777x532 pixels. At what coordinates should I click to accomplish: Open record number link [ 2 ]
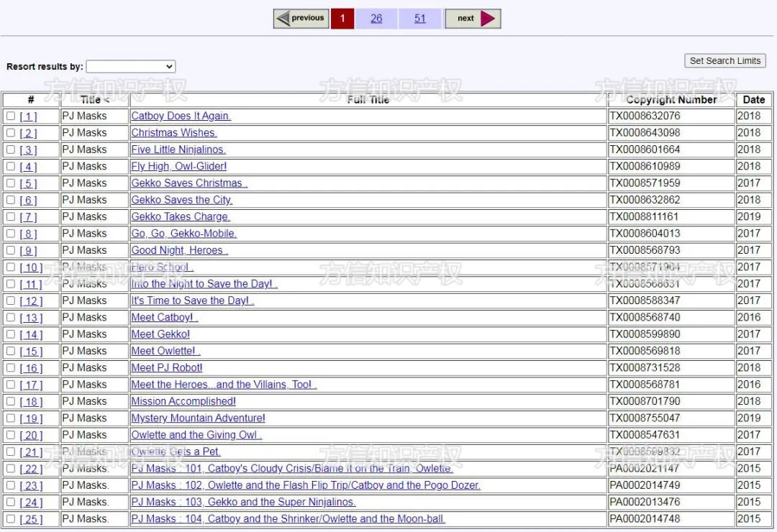[x=28, y=133]
